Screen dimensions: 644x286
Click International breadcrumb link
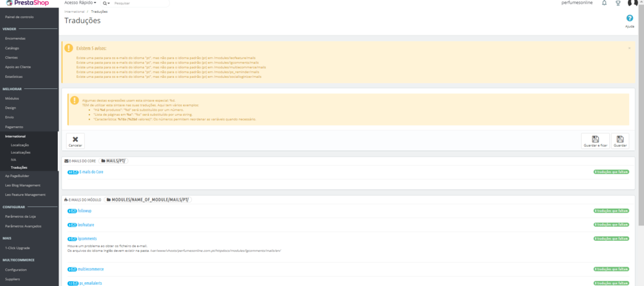tap(74, 12)
